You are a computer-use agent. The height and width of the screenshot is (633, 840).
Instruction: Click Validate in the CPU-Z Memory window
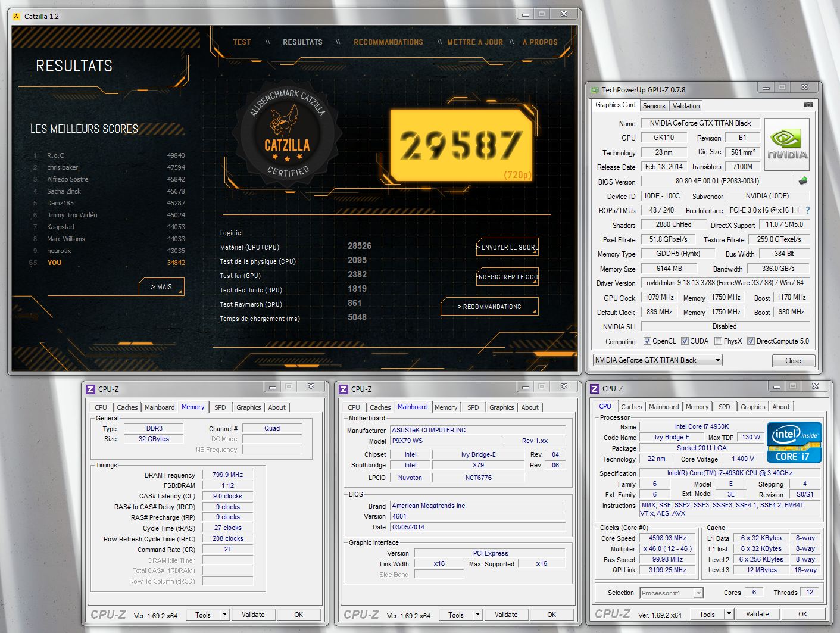click(253, 615)
